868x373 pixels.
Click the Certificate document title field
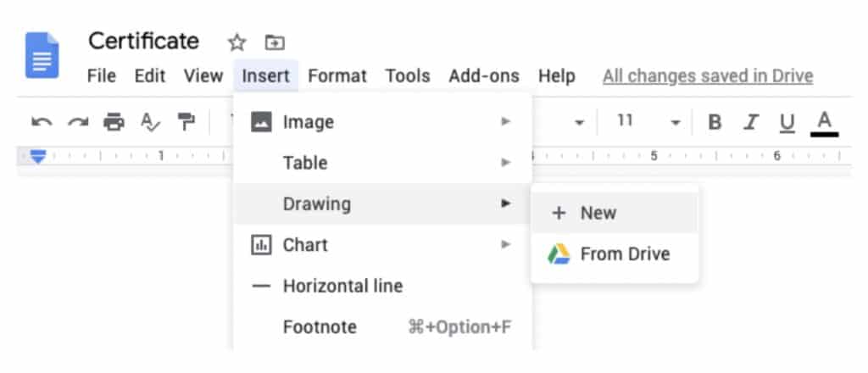coord(144,41)
